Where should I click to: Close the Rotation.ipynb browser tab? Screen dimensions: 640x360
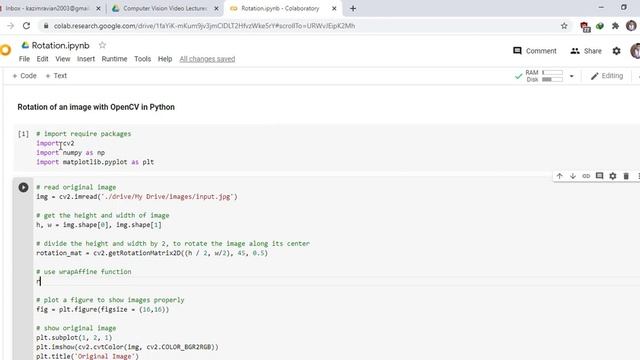[334, 8]
